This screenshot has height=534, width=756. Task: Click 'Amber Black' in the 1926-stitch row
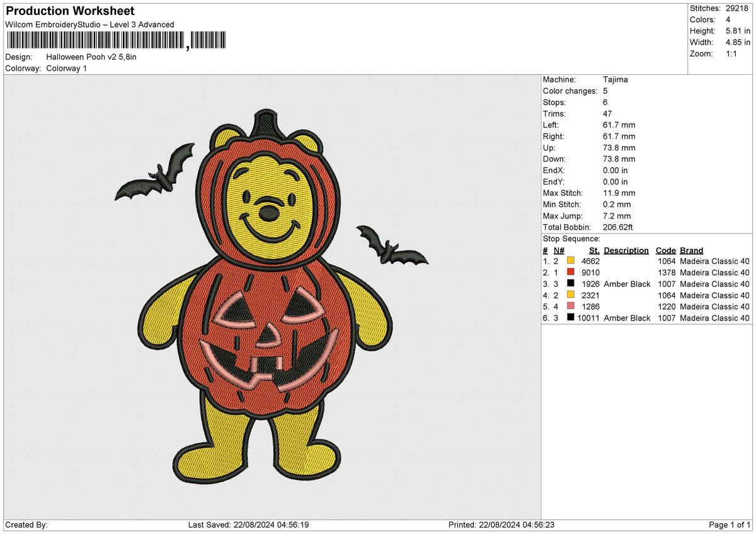pyautogui.click(x=627, y=284)
